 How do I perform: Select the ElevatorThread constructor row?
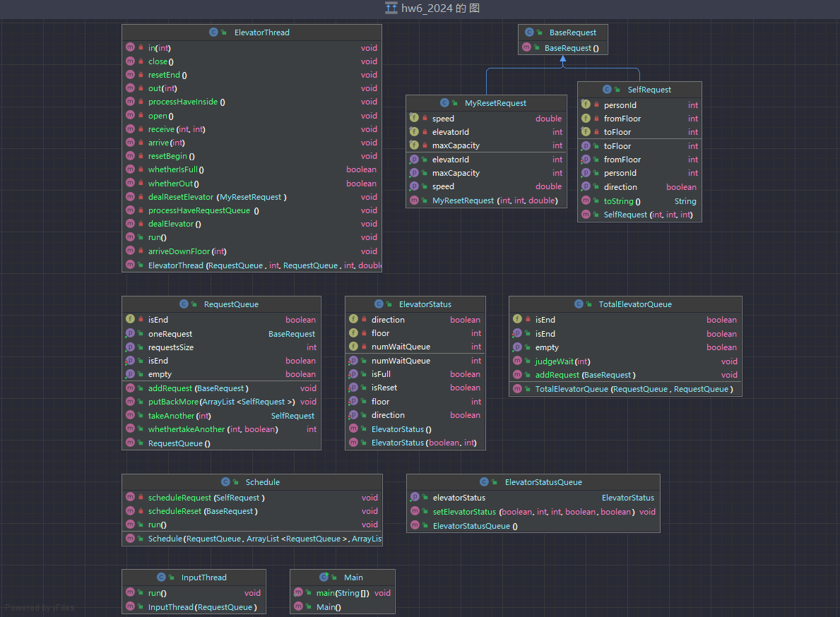coord(252,265)
